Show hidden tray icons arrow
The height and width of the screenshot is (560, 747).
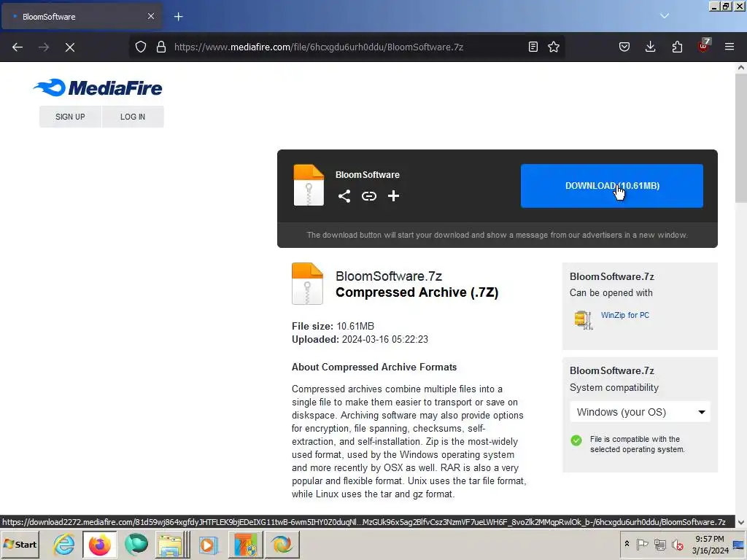coord(627,544)
